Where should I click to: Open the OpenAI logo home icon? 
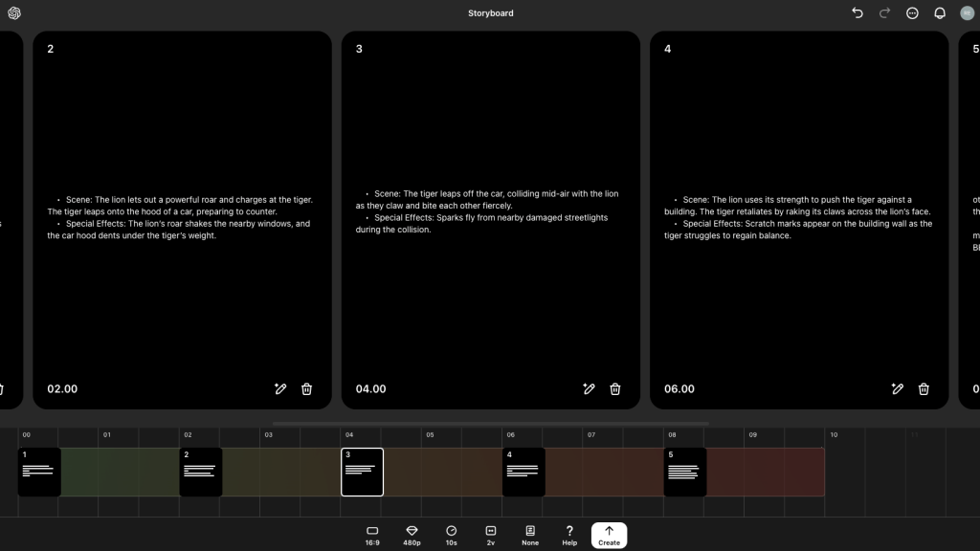pyautogui.click(x=13, y=13)
